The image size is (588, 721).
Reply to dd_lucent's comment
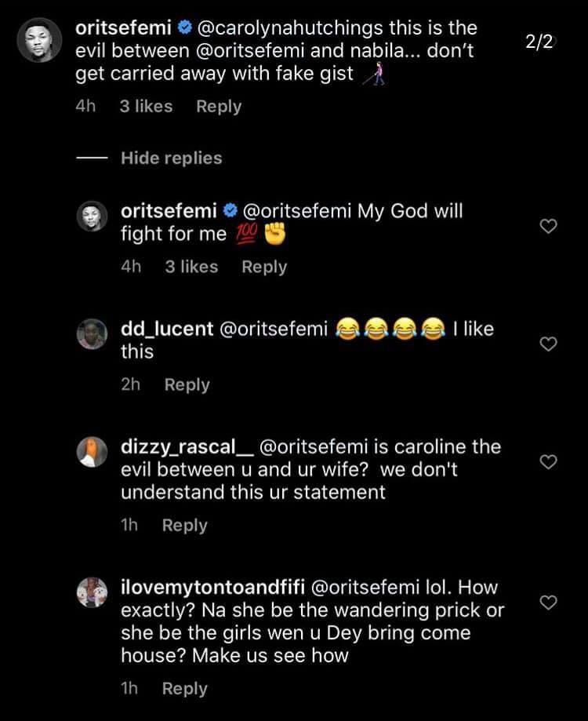(187, 384)
